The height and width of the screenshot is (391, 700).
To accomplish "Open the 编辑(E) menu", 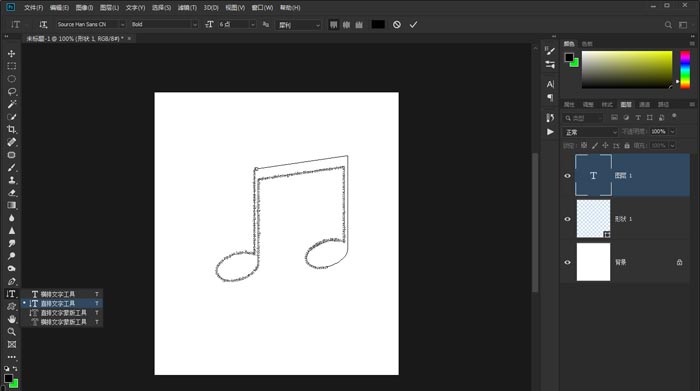I will coord(59,8).
